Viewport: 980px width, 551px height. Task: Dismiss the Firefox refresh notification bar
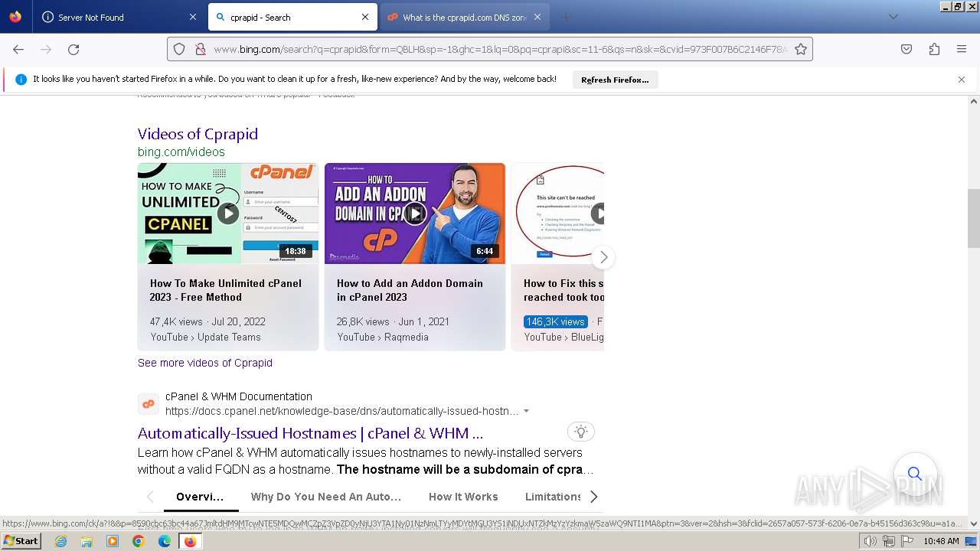point(962,80)
